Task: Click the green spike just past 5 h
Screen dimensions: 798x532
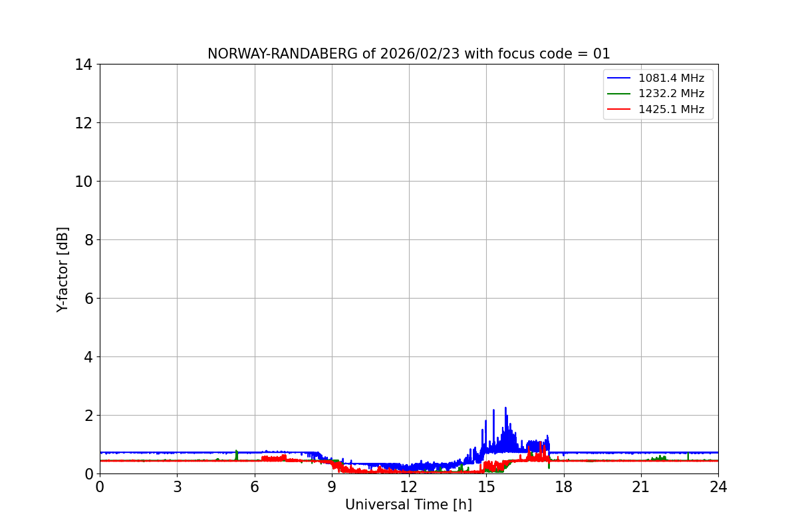Action: [236, 455]
